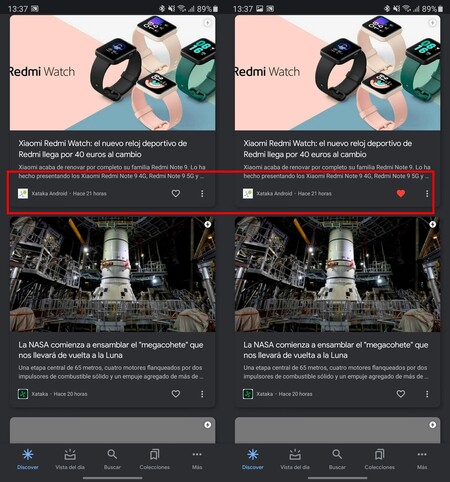Open Vista del día tab in right phone
The width and height of the screenshot is (450, 482).
click(x=295, y=459)
